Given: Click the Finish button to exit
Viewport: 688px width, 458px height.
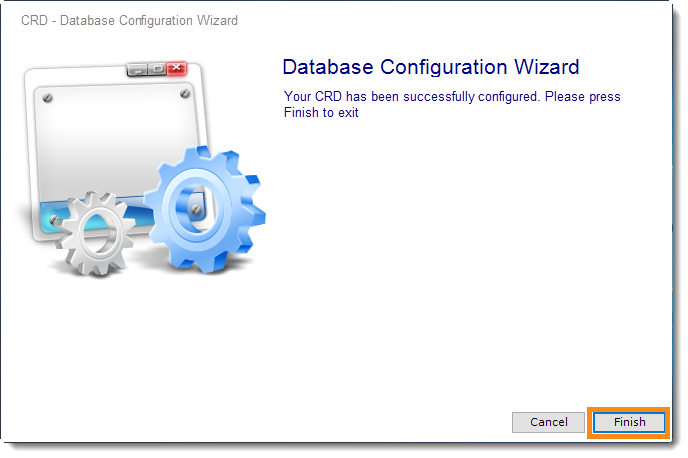Looking at the screenshot, I should click(x=629, y=422).
